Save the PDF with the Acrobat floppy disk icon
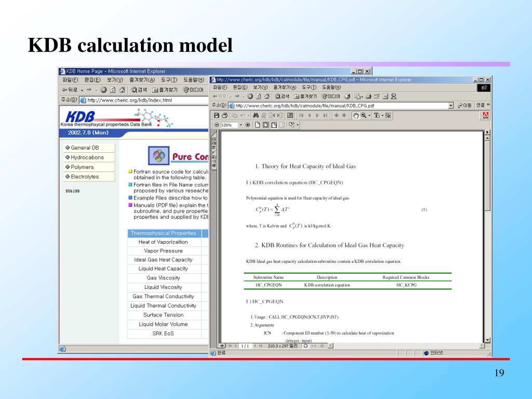Screen dimensions: 532x399 pos(217,115)
